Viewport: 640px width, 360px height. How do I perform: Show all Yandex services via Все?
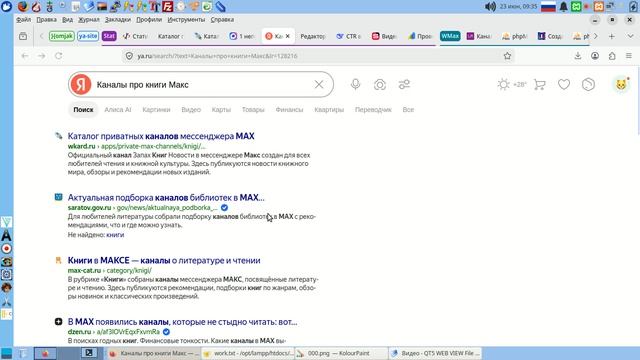[408, 109]
